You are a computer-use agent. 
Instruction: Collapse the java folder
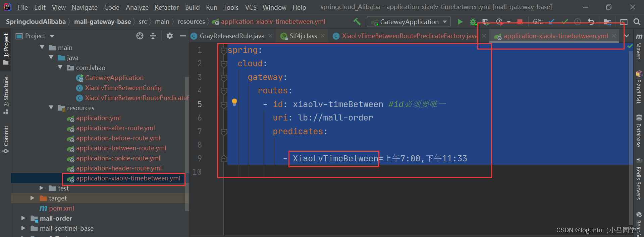[x=51, y=58]
